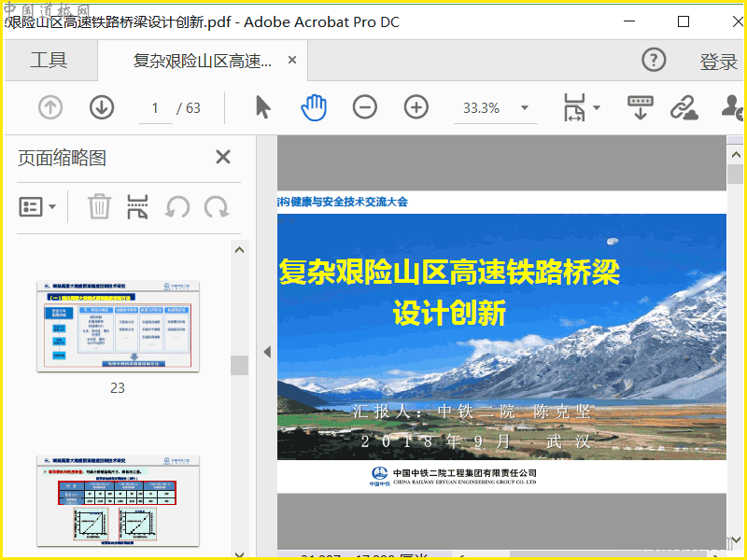747x560 pixels.
Task: Select page 23 thumbnail
Action: pyautogui.click(x=119, y=326)
